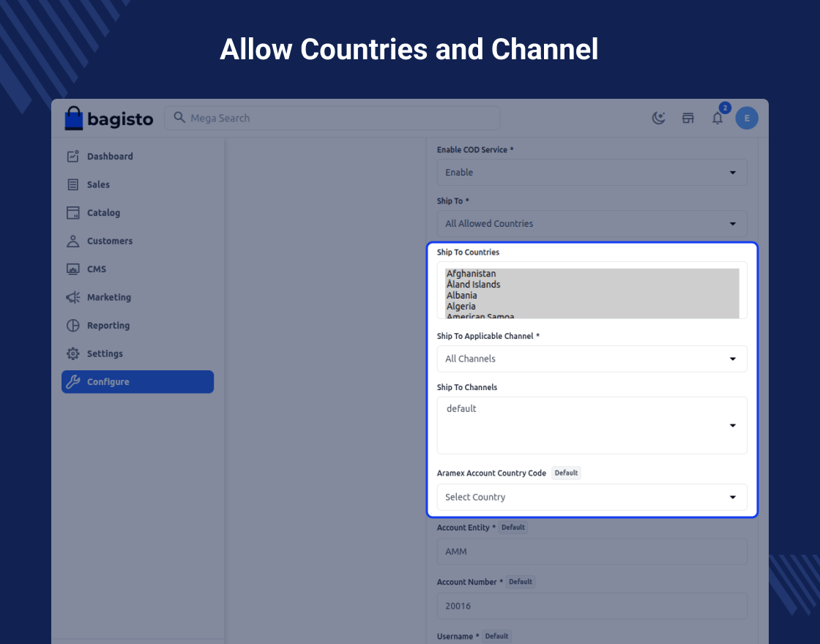Open Ship To Applicable Channel dropdown
The image size is (820, 644).
tap(592, 359)
